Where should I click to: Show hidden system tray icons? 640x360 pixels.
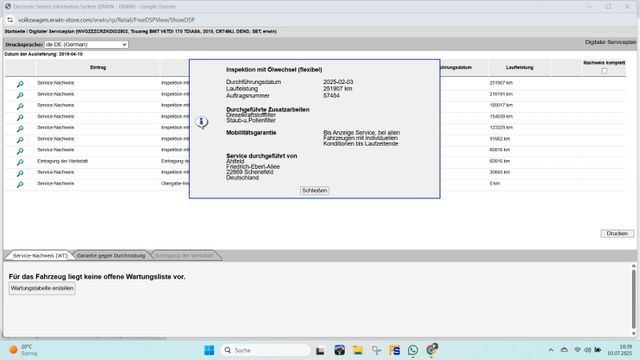pyautogui.click(x=551, y=350)
